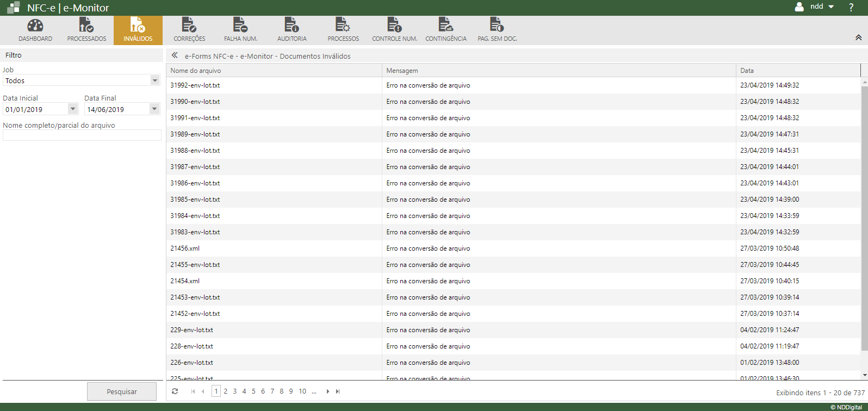Click the Data Inicial date input field
The height and width of the screenshot is (411, 868).
tap(35, 109)
